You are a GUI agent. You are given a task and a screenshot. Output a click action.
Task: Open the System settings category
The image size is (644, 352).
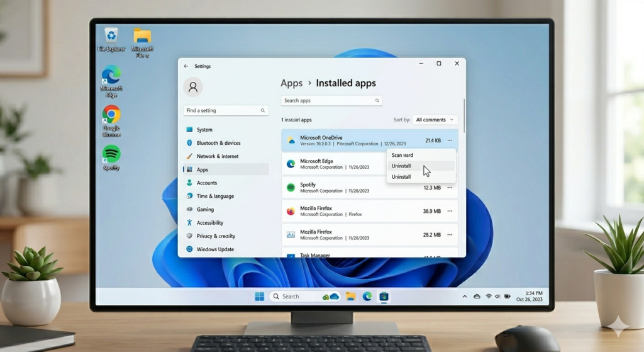click(226, 130)
